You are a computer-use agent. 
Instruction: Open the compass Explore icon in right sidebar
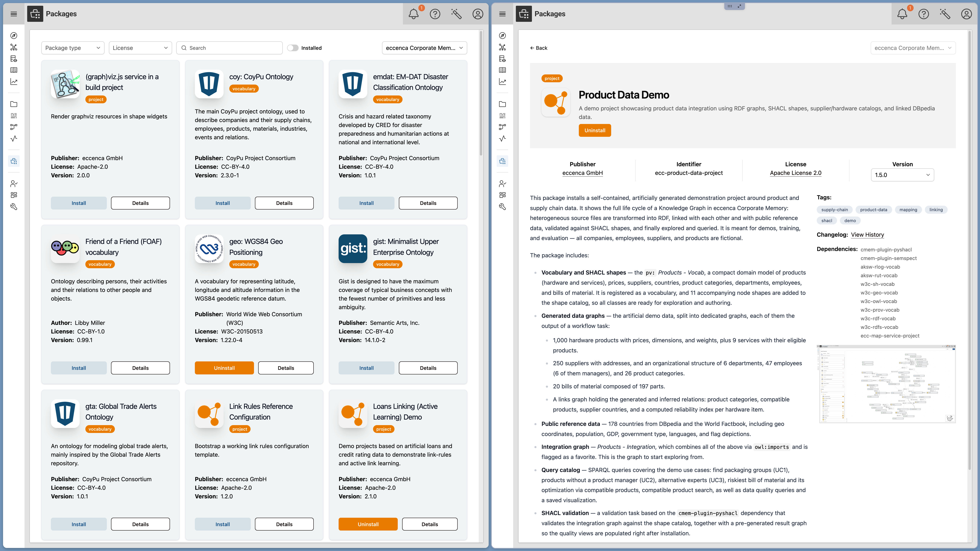tap(502, 36)
